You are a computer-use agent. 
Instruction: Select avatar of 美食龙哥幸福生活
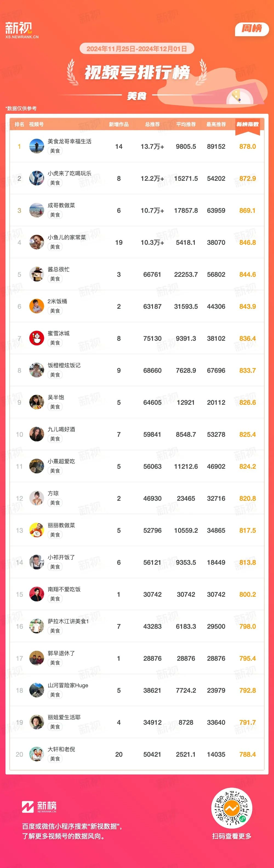pos(36,146)
